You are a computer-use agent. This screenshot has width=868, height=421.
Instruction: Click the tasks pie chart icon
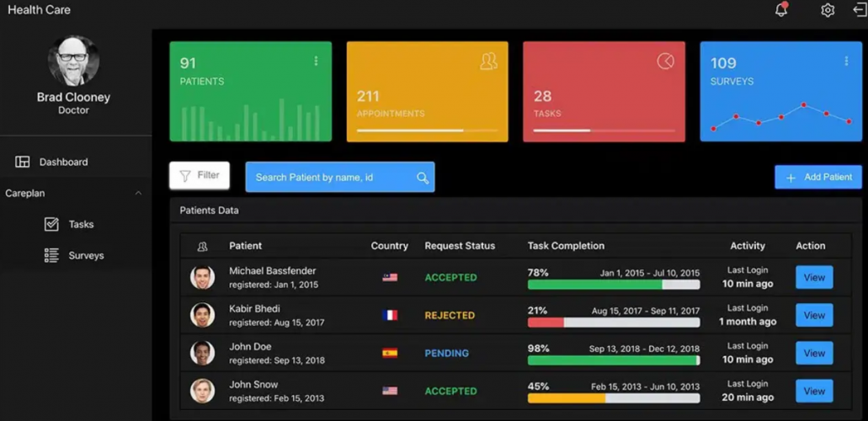[665, 61]
